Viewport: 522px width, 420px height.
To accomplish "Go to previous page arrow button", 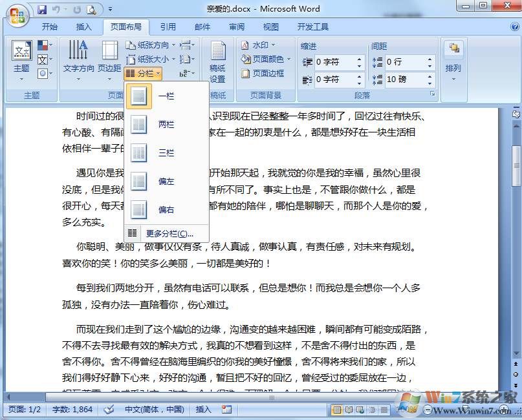I will click(x=516, y=364).
